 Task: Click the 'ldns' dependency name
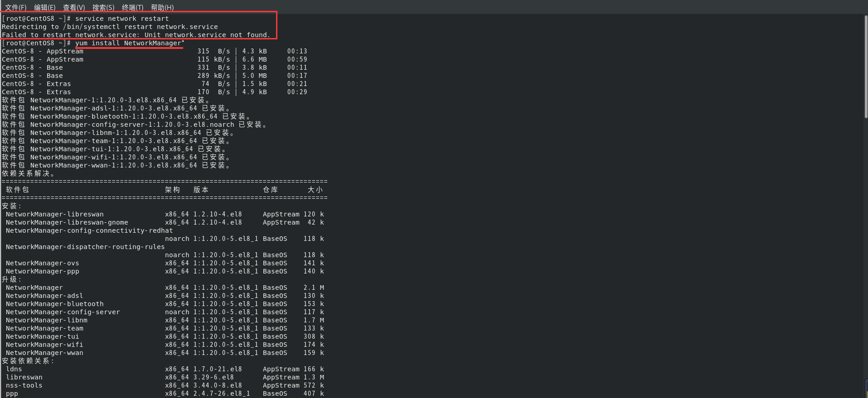[14, 369]
